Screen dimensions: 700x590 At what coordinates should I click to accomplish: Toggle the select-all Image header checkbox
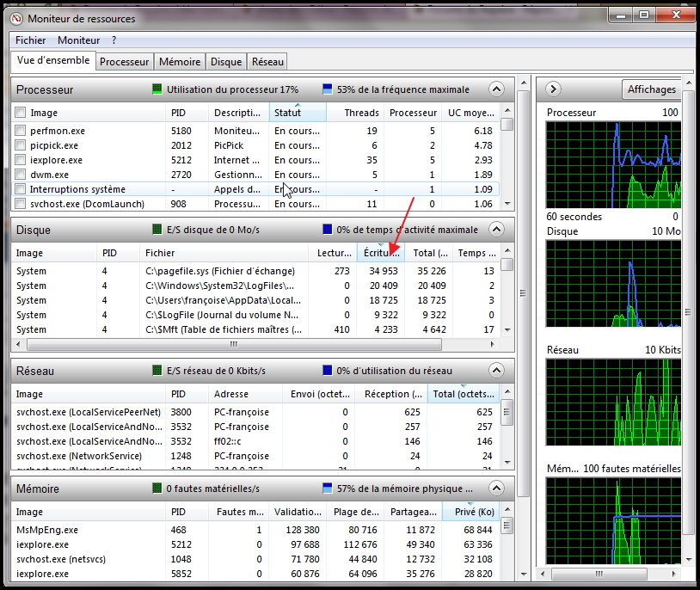[20, 113]
